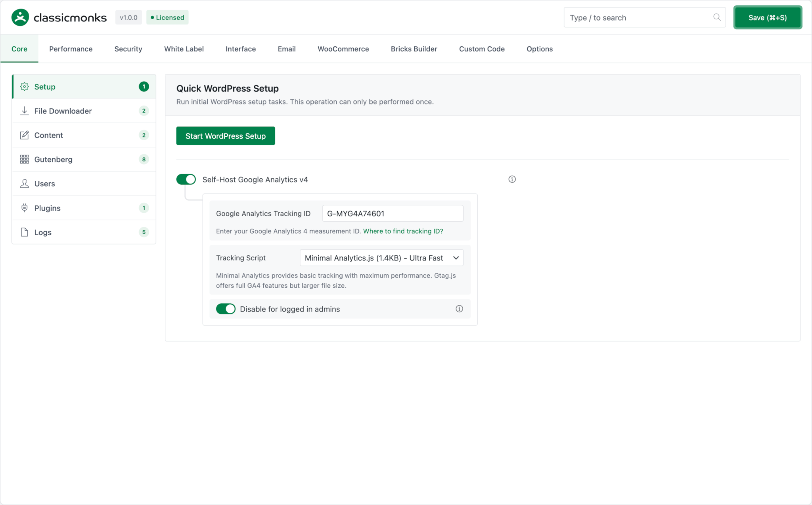
Task: Select File Downloader in the sidebar
Action: click(x=84, y=111)
